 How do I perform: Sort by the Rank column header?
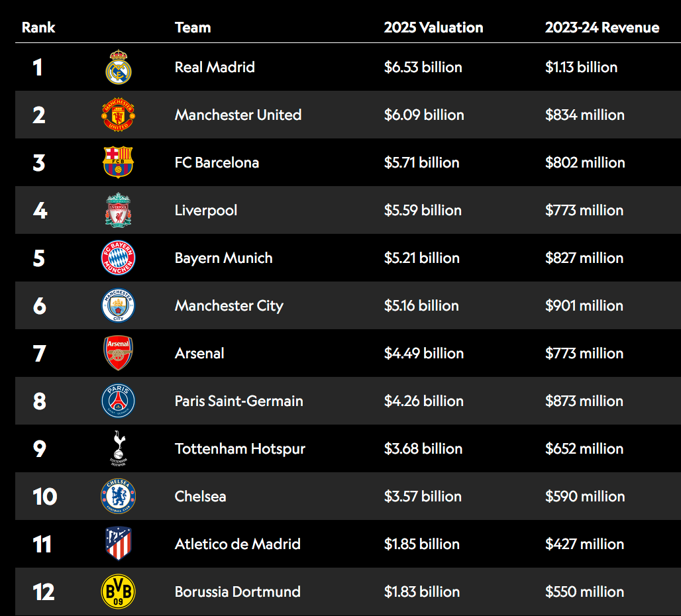(x=38, y=27)
